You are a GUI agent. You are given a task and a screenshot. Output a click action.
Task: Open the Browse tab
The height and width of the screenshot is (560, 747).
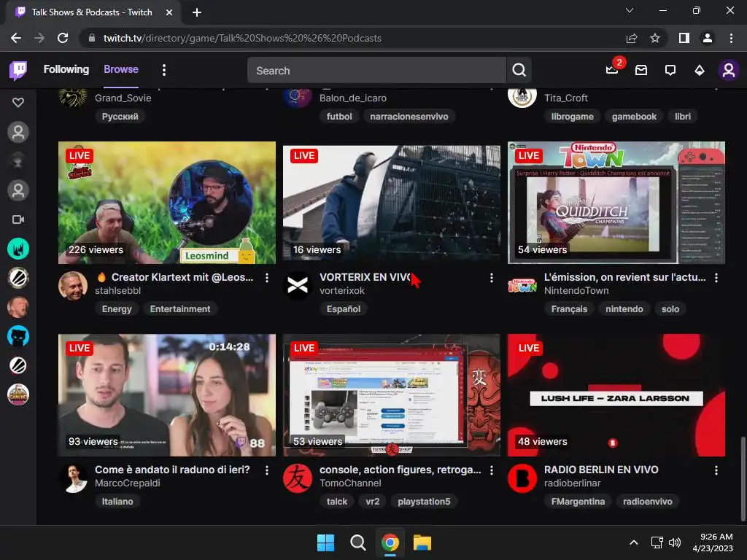(121, 69)
